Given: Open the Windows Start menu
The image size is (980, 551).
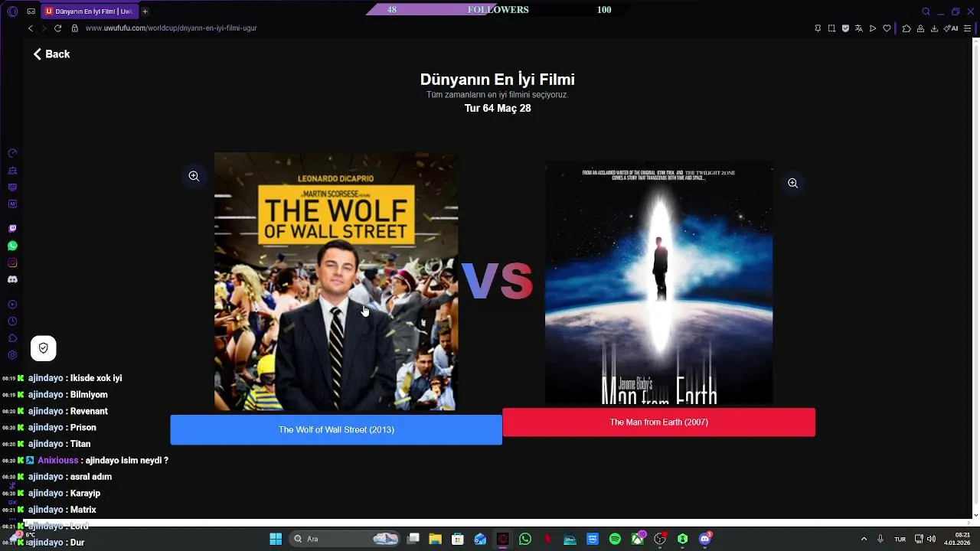Looking at the screenshot, I should 276,539.
